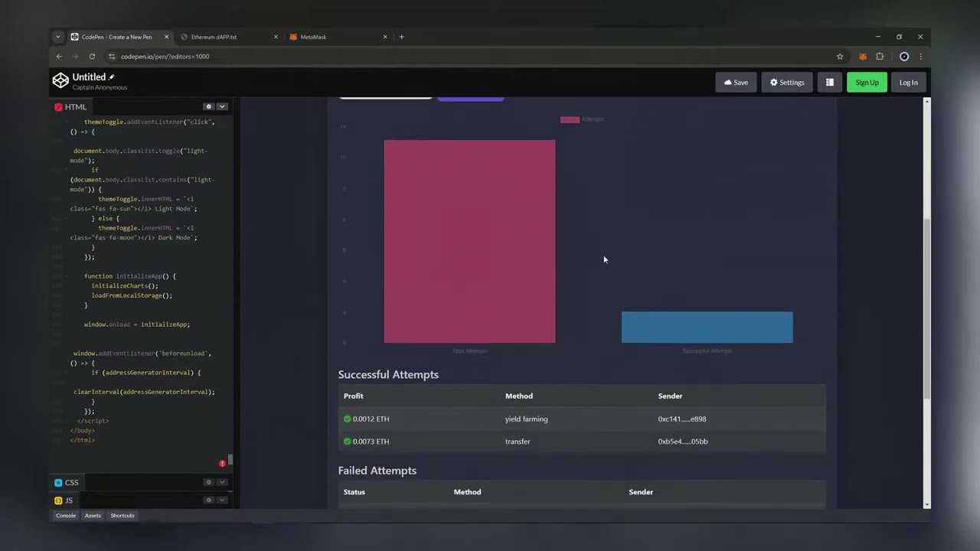Open the Shortcuts panel
This screenshot has height=551, width=980.
point(122,516)
